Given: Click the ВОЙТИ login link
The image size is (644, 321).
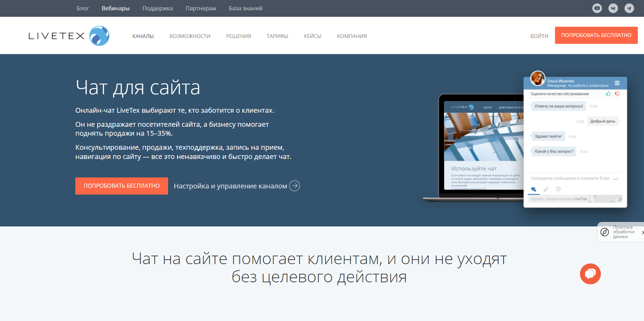Looking at the screenshot, I should 539,36.
